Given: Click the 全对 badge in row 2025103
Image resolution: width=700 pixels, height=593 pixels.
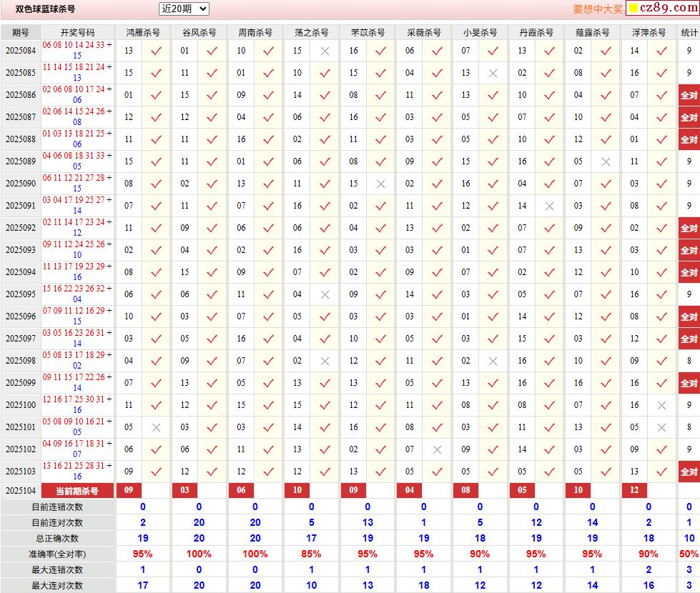Looking at the screenshot, I should coord(689,472).
